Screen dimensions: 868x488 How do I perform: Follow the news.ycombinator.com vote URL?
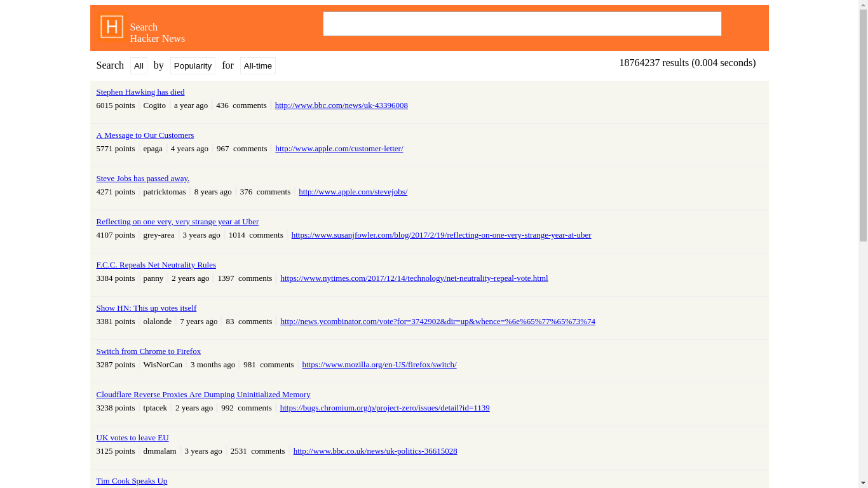[x=438, y=322]
